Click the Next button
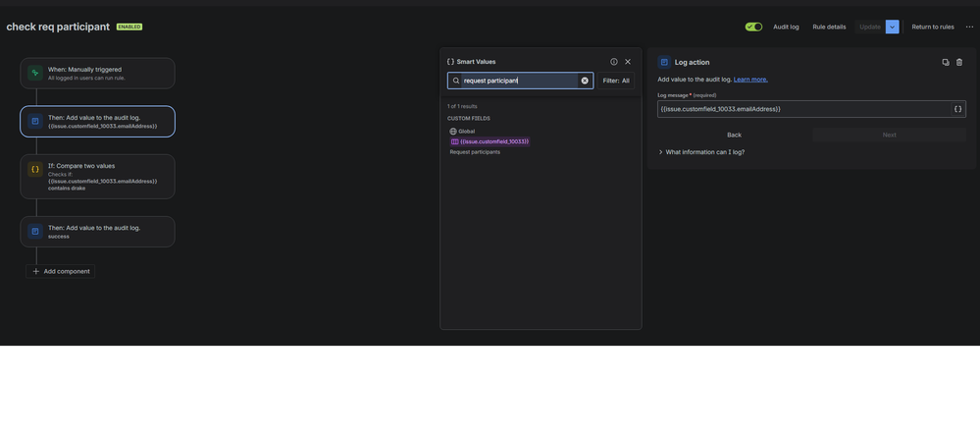980x438 pixels. 890,136
